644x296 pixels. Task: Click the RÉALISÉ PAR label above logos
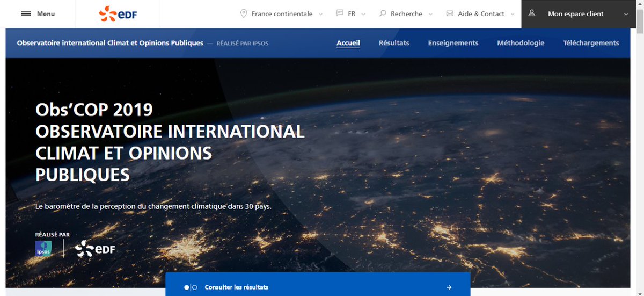(x=53, y=235)
